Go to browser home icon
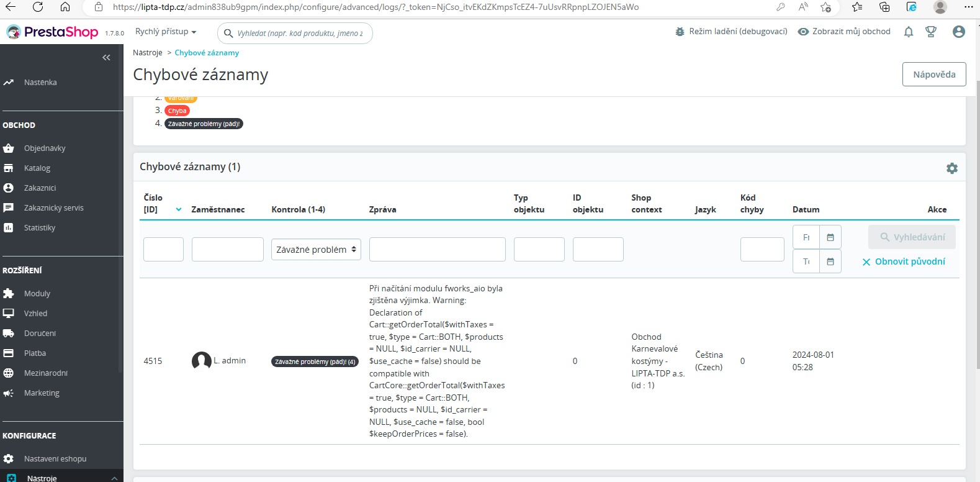Image resolution: width=980 pixels, height=482 pixels. pyautogui.click(x=65, y=7)
